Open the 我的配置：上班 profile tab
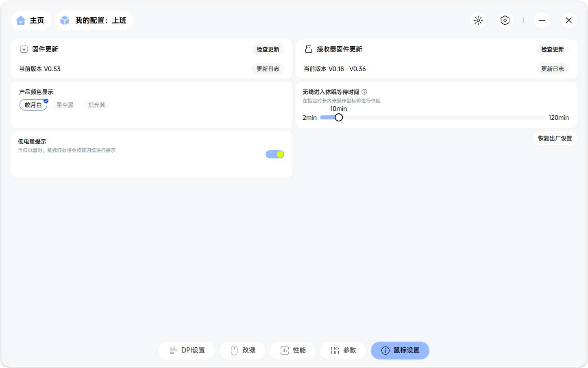 point(94,20)
